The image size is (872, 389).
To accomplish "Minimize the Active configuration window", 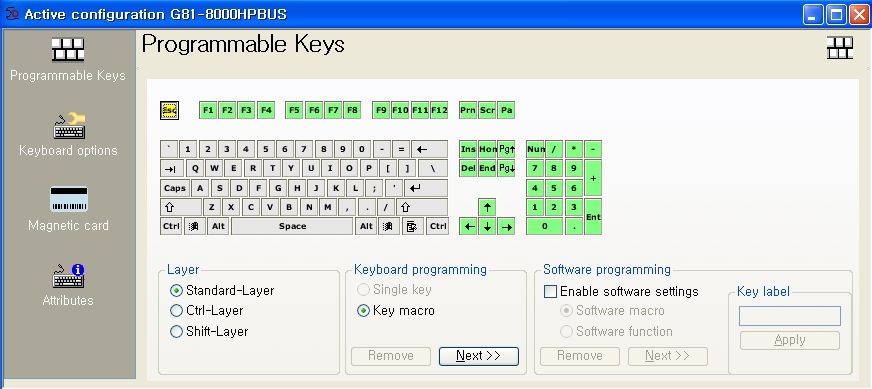I will pyautogui.click(x=813, y=14).
